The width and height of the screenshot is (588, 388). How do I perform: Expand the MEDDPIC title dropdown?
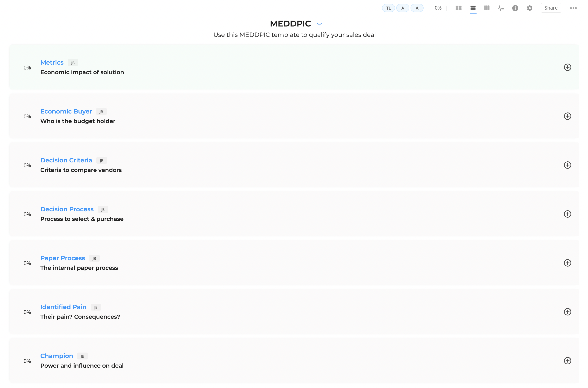point(319,24)
